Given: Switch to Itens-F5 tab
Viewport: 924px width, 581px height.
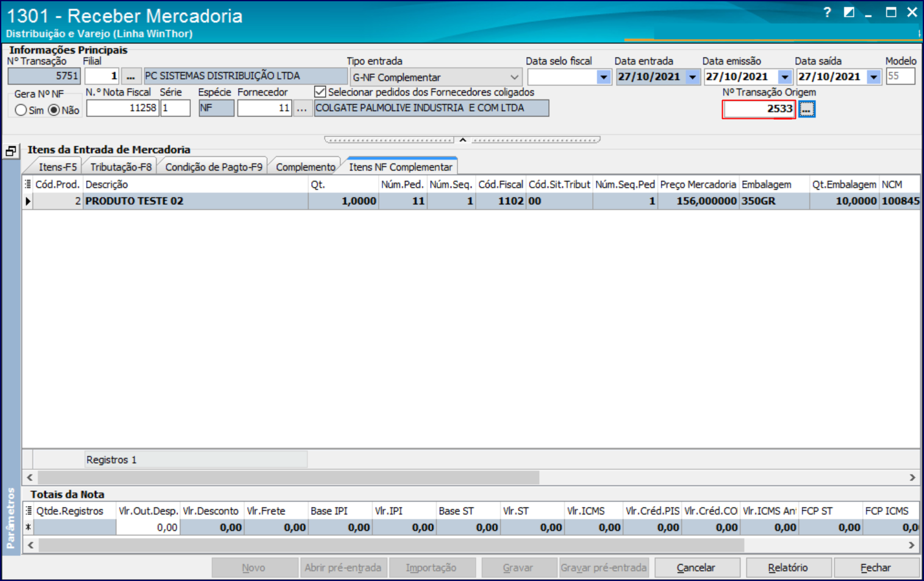Looking at the screenshot, I should click(x=57, y=167).
